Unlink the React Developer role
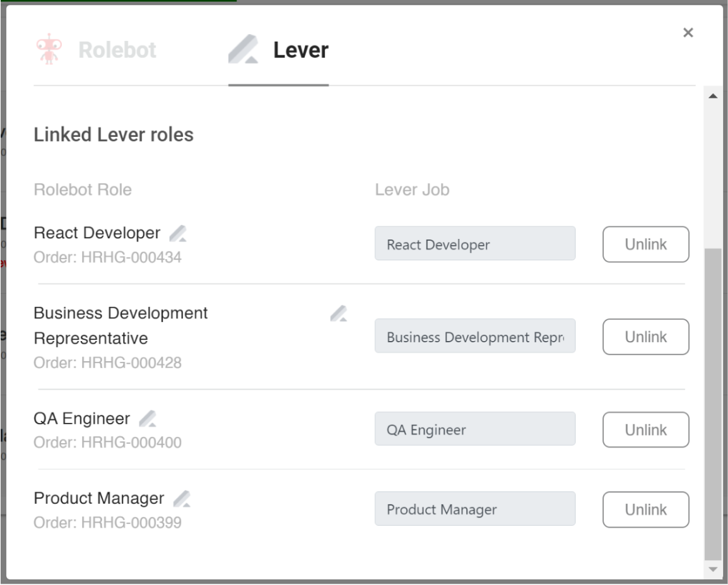The image size is (728, 585). pos(645,243)
